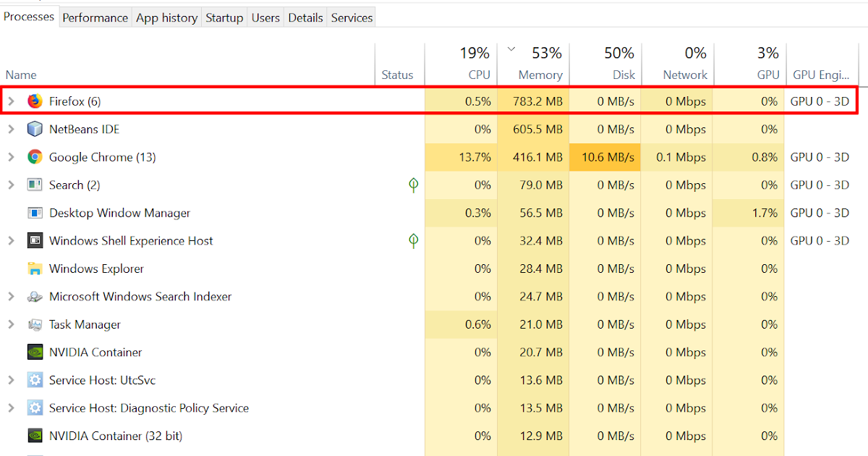Screen dimensions: 868x456
Task: Click the Desktop Window Manager icon
Action: (x=34, y=213)
